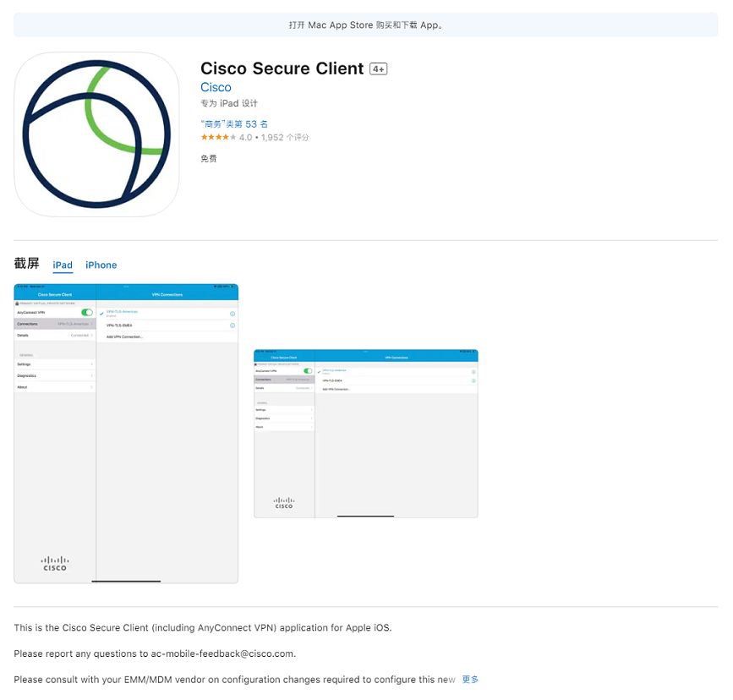733x700 pixels.
Task: Open the Cisco developer link
Action: click(x=216, y=88)
